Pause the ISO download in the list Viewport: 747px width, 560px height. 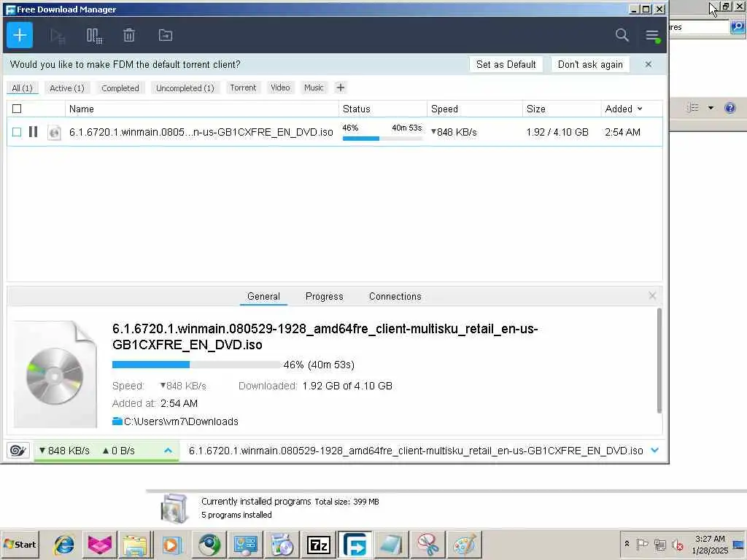33,131
